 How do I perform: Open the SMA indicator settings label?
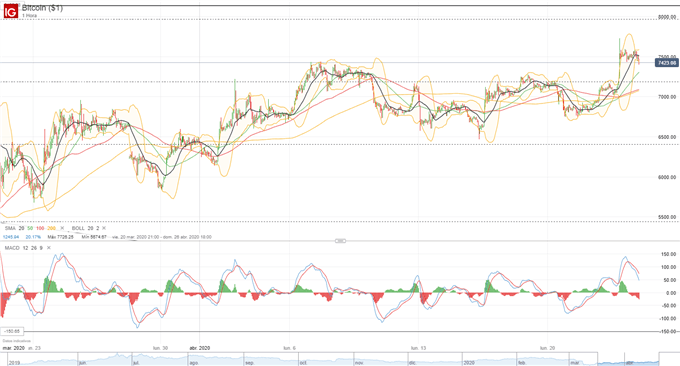(10, 228)
